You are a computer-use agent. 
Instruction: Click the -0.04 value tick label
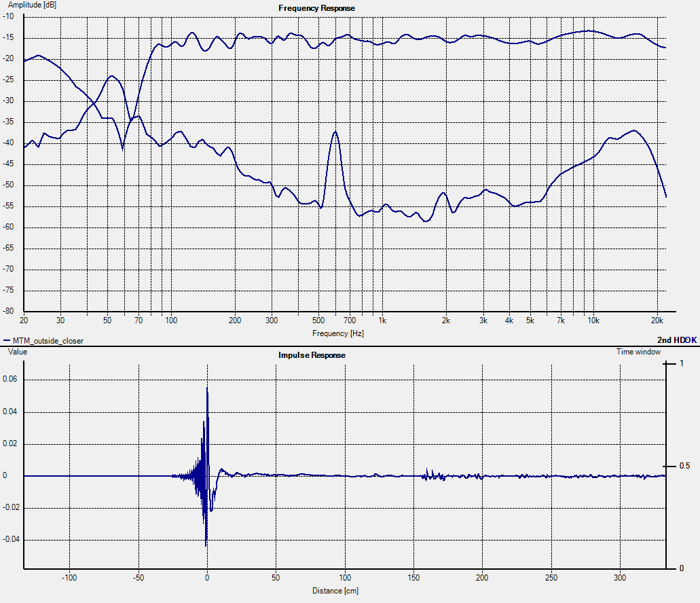(x=11, y=539)
